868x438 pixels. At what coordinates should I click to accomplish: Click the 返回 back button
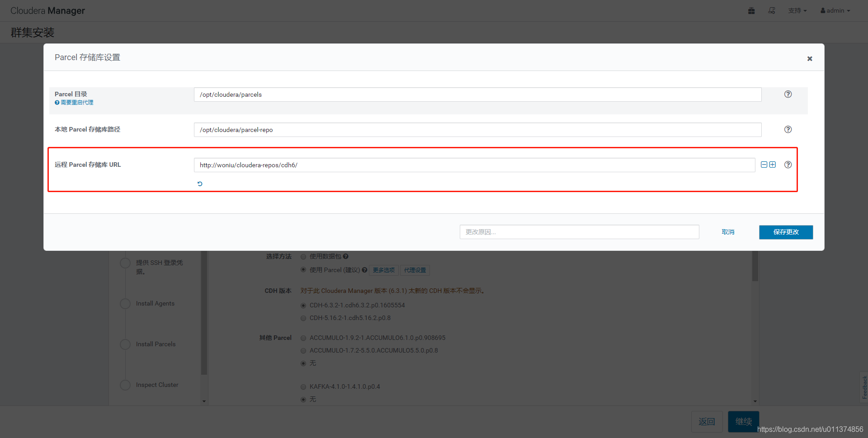(x=707, y=422)
